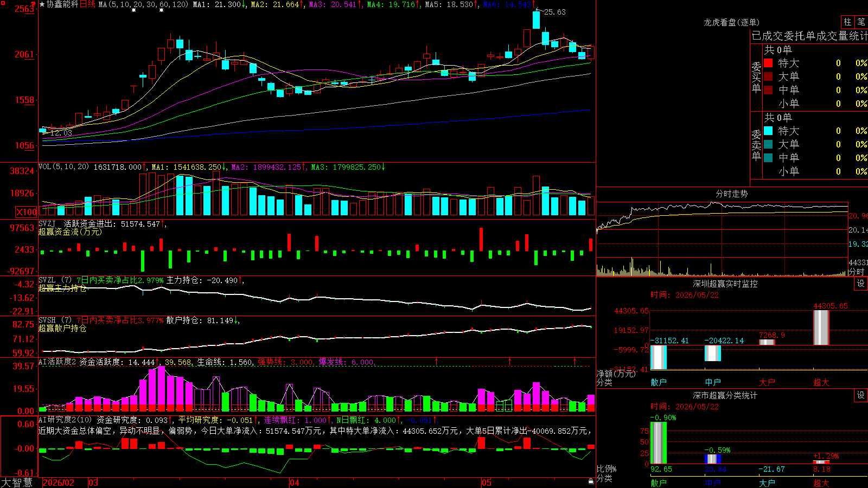Click the 平均研究度: -0.051 value
The width and height of the screenshot is (868, 488).
[x=215, y=420]
